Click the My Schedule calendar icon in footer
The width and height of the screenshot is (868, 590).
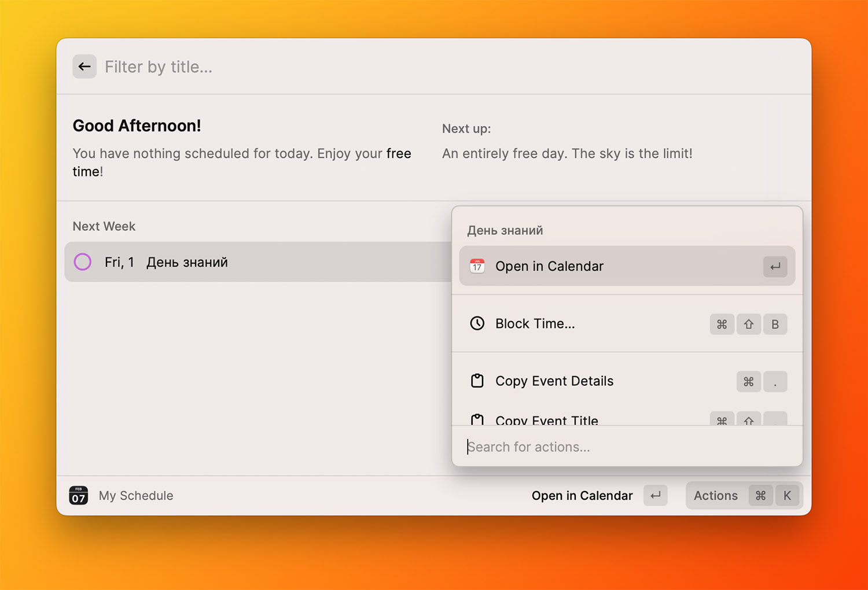click(x=79, y=496)
